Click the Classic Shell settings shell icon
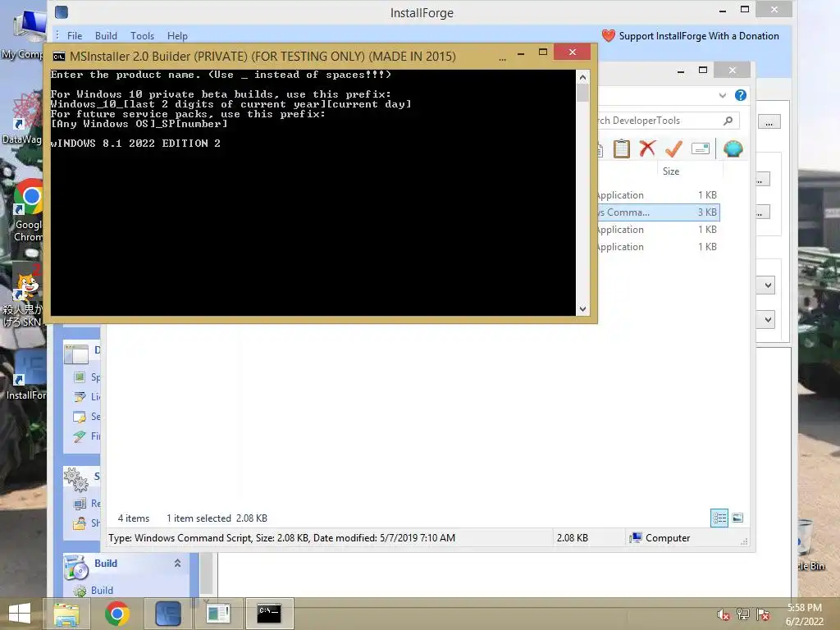840x630 pixels. 733,148
